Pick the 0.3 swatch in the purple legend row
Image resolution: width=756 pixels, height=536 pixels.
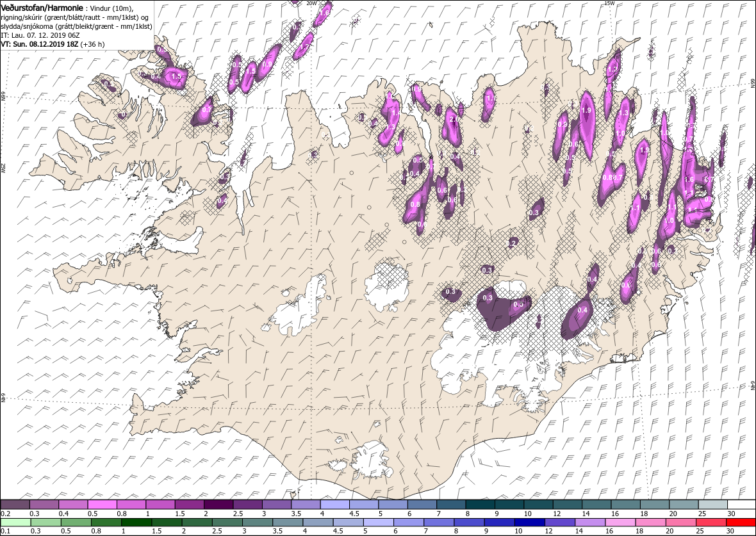pos(44,505)
